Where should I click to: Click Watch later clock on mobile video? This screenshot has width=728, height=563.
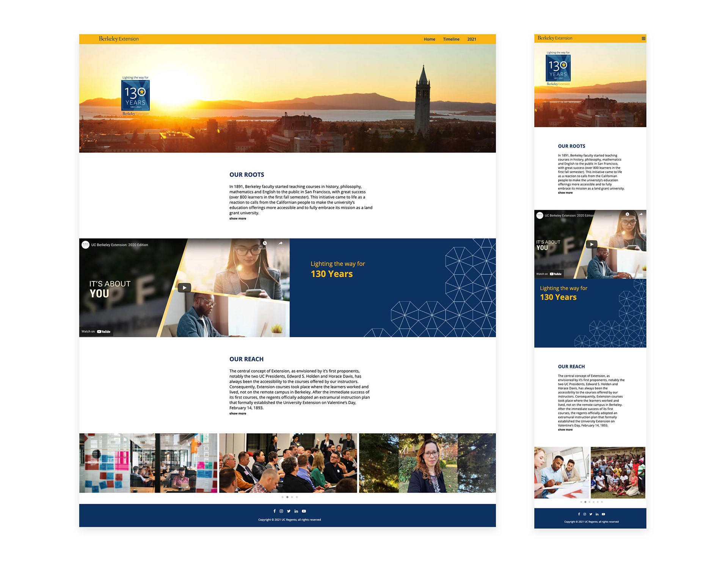point(628,215)
